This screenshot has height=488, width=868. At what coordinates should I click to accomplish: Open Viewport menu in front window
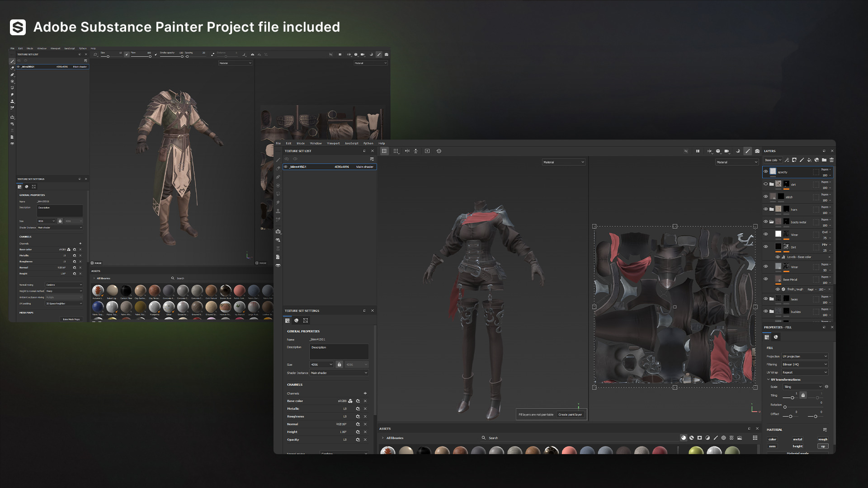[x=333, y=143]
